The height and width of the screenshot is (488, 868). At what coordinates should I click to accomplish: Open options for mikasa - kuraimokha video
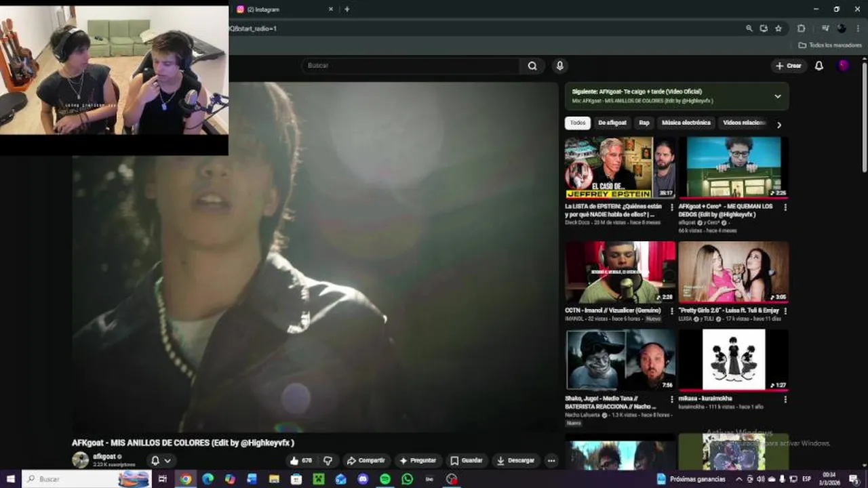[x=785, y=400]
